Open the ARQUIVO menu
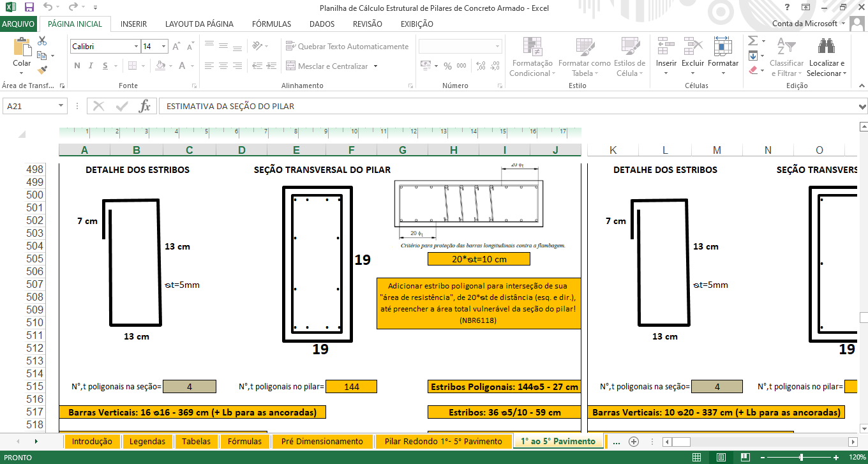Image resolution: width=868 pixels, height=464 pixels. [19, 24]
